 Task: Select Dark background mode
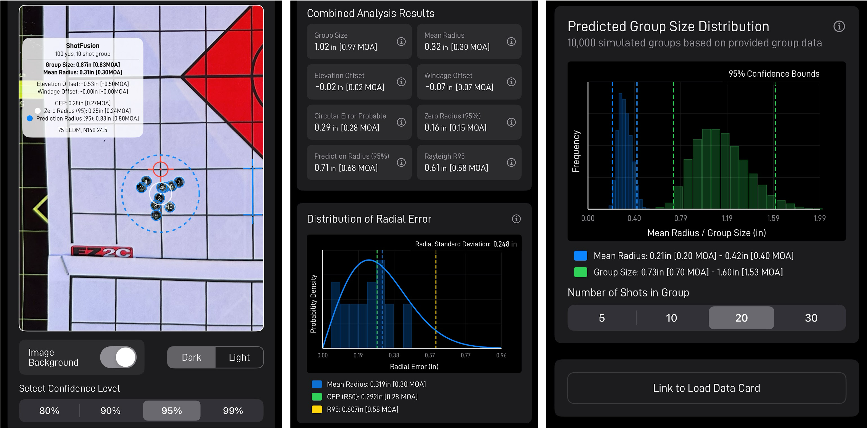coord(191,357)
